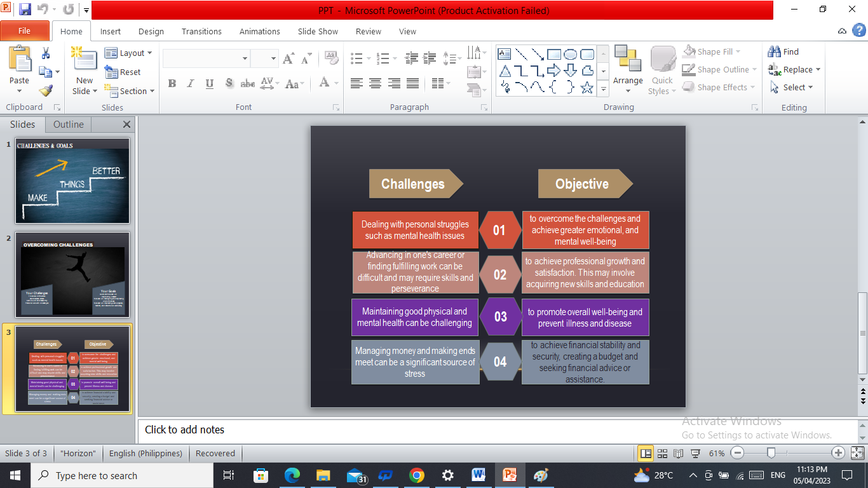Viewport: 868px width, 488px height.
Task: Switch to Normal view icon
Action: point(646,453)
